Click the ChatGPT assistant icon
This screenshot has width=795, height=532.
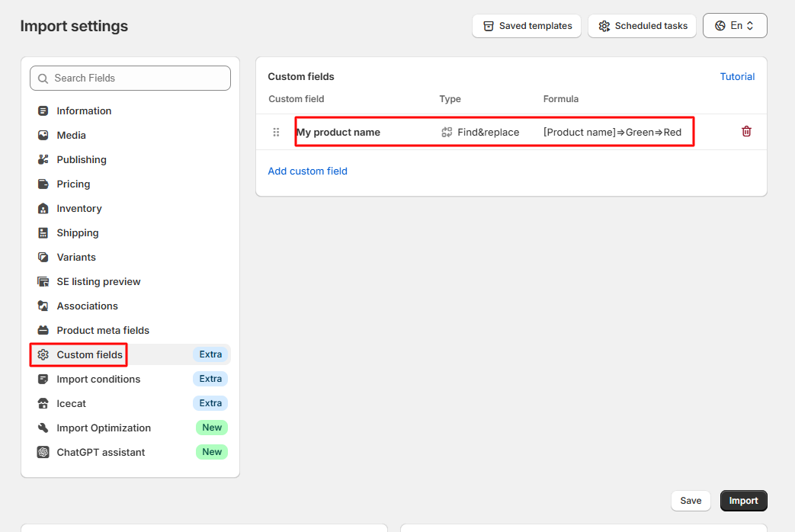pos(43,452)
